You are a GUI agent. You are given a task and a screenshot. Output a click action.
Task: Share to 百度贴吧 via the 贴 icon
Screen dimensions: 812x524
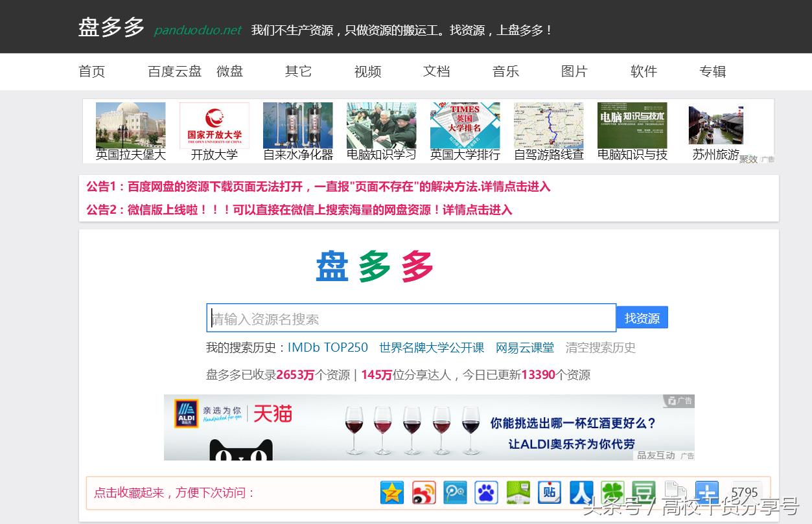[549, 492]
